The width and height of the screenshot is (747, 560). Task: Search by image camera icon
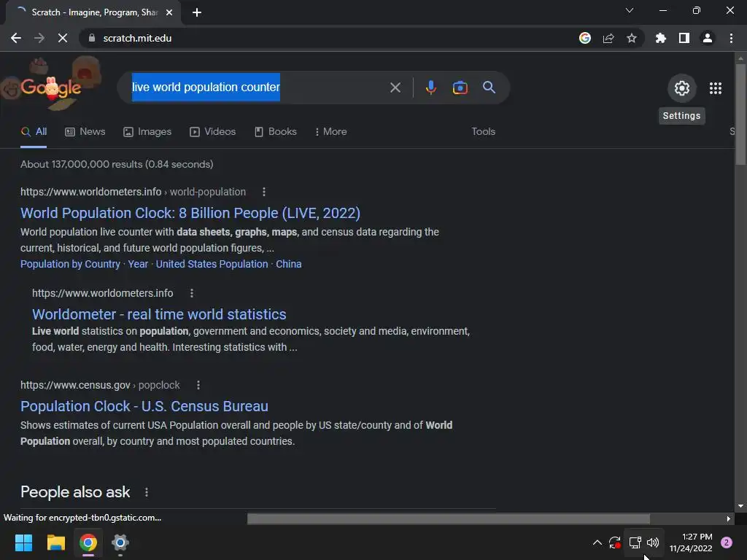[x=460, y=87]
